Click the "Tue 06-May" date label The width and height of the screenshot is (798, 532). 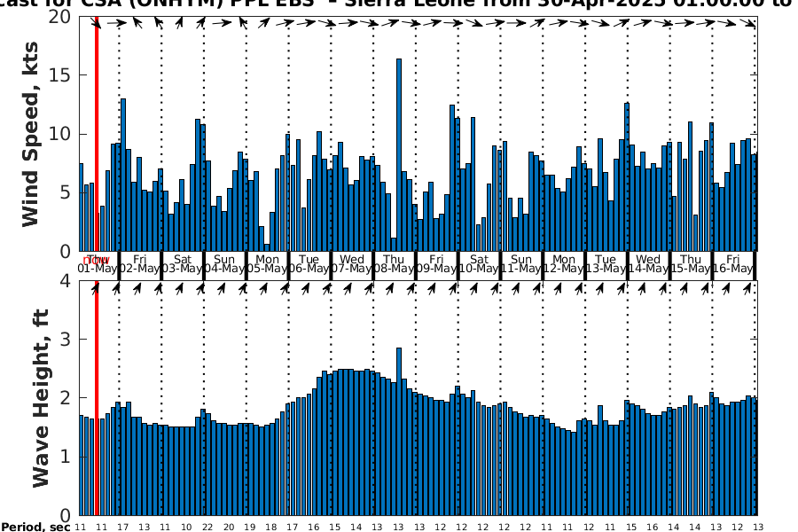click(309, 264)
